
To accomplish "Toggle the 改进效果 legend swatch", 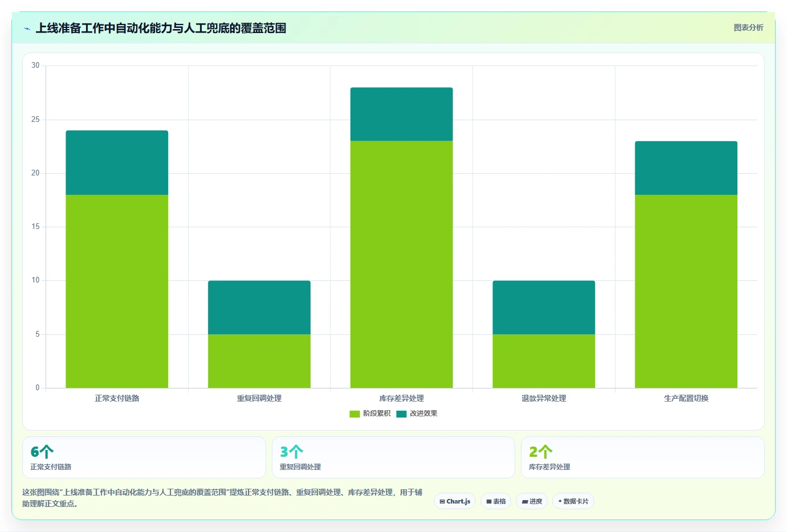I will pos(401,414).
